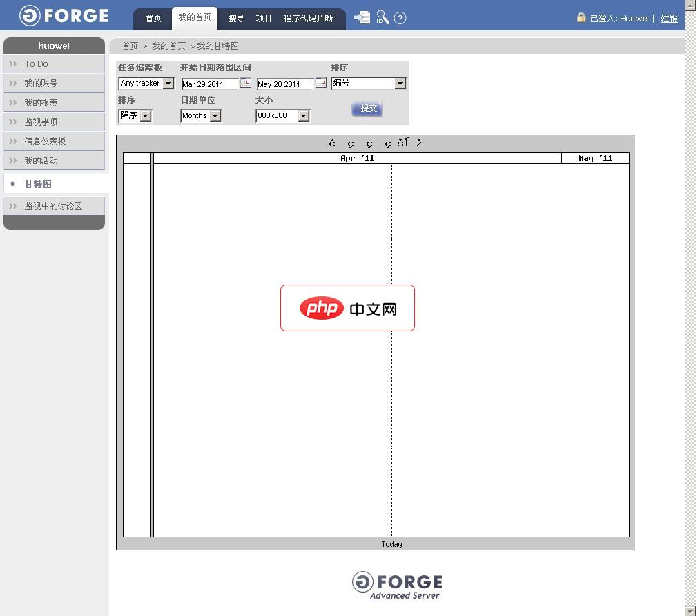Switch to the 项目 tab

point(264,19)
